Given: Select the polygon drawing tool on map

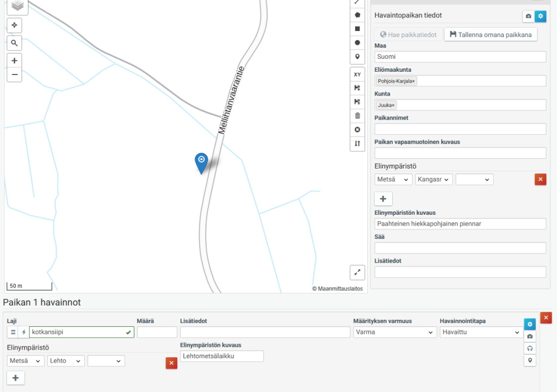Looking at the screenshot, I should pos(357,15).
